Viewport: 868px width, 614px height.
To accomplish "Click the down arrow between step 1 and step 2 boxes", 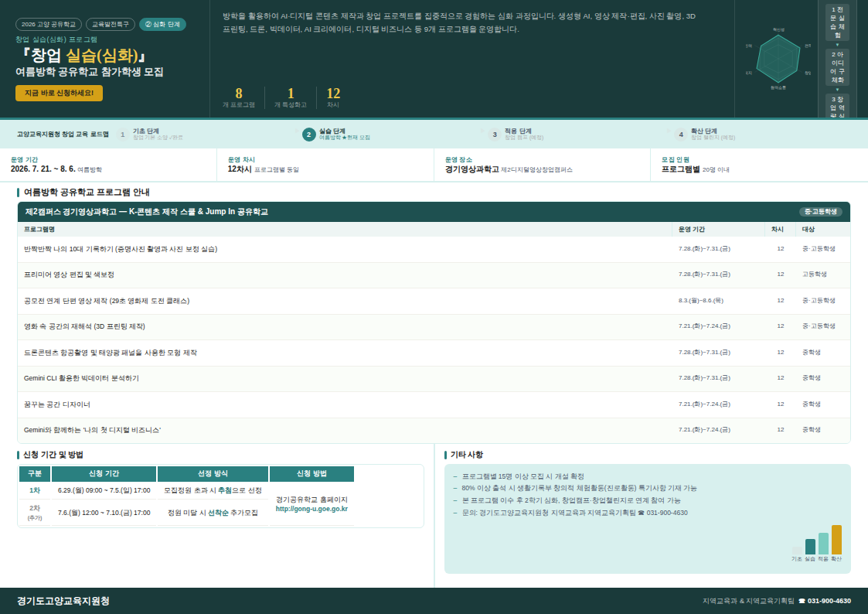I will 837,45.
